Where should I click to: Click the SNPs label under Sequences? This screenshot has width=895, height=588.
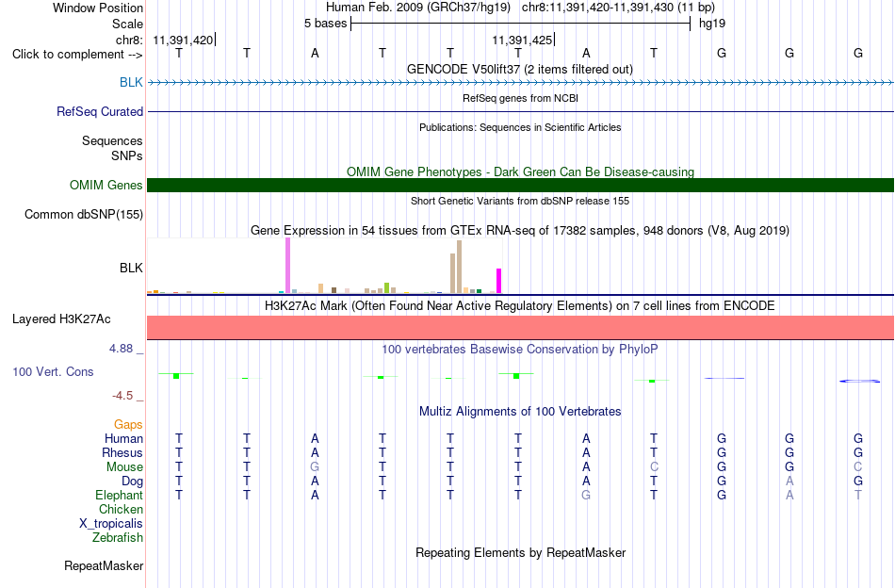(x=127, y=155)
